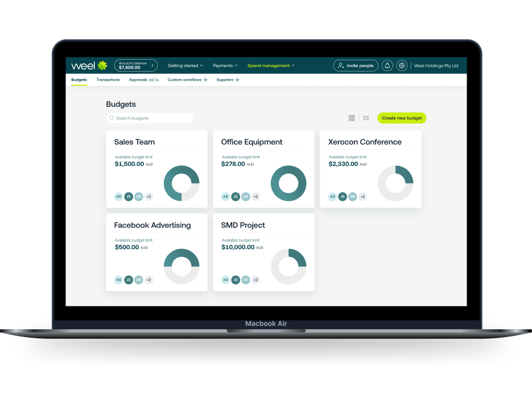Switch to list view icon
The height and width of the screenshot is (394, 532).
click(366, 118)
